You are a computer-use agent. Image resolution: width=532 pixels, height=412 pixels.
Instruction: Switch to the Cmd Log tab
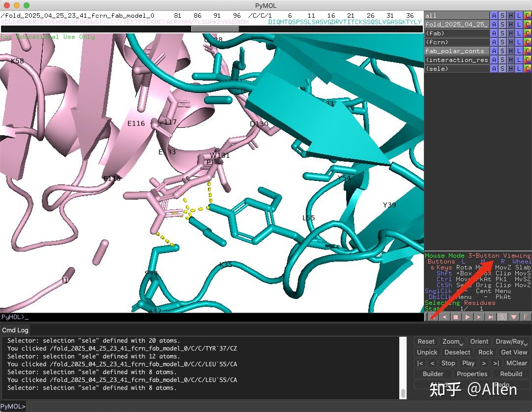coord(15,330)
